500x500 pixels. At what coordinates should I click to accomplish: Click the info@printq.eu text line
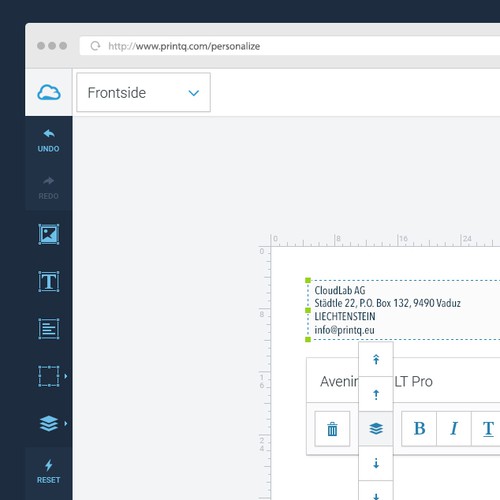tap(344, 330)
